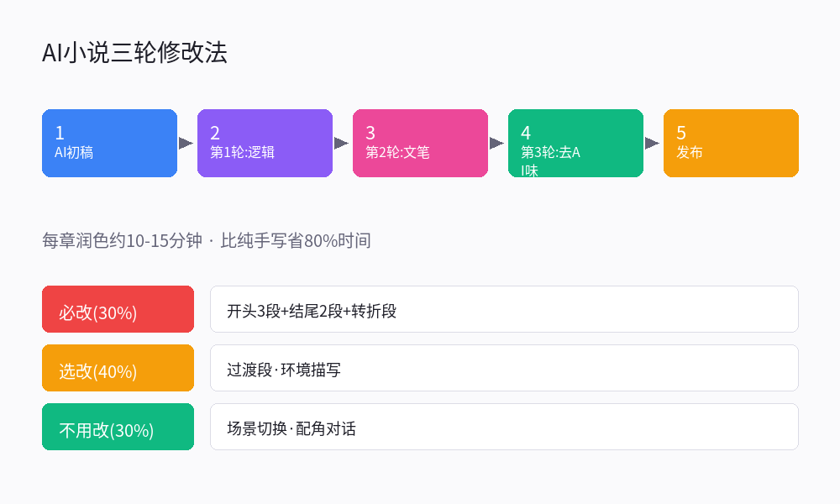
Task: Click the AI小说三轮修改法 title
Action: tap(134, 53)
